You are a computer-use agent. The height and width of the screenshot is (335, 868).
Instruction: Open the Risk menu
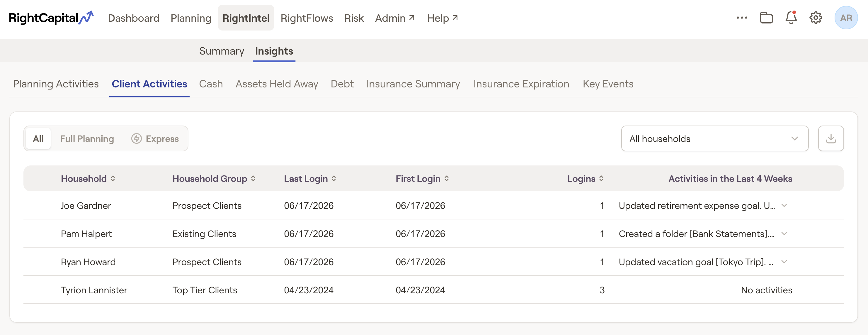click(x=354, y=18)
